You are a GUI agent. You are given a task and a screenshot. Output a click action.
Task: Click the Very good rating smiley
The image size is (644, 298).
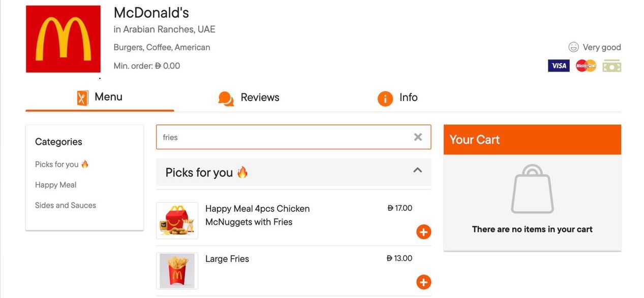(573, 47)
